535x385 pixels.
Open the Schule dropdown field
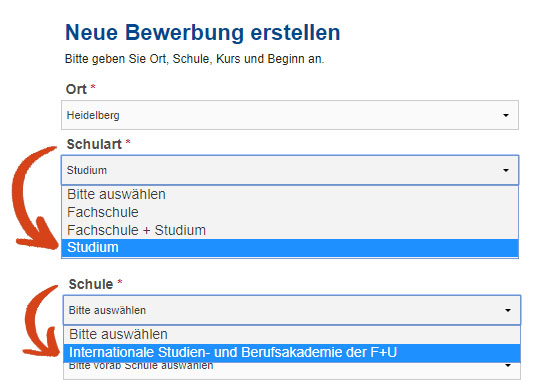(292, 310)
